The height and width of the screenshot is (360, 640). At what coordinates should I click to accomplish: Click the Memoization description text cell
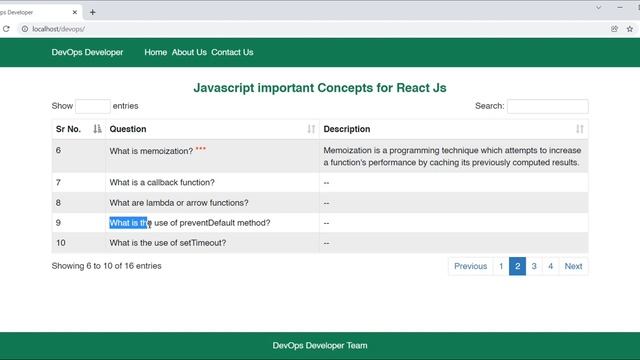(453, 156)
